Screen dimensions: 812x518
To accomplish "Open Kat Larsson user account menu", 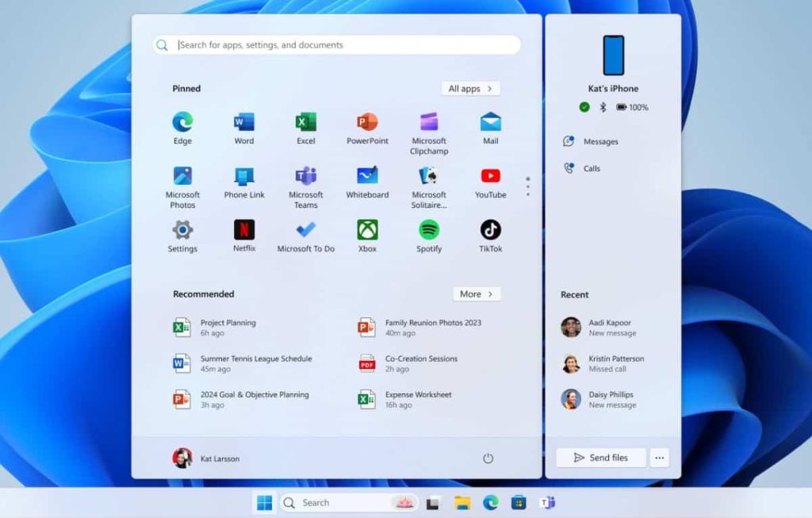I will pyautogui.click(x=206, y=459).
